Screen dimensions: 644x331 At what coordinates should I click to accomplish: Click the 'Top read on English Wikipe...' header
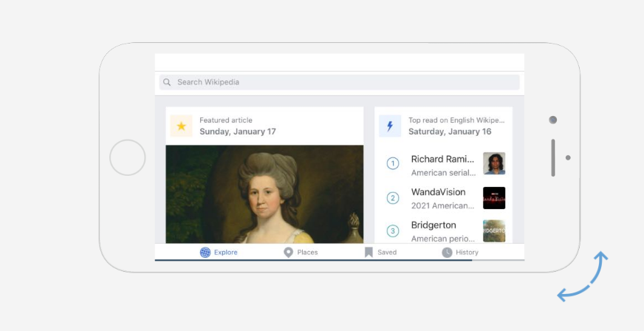click(456, 120)
